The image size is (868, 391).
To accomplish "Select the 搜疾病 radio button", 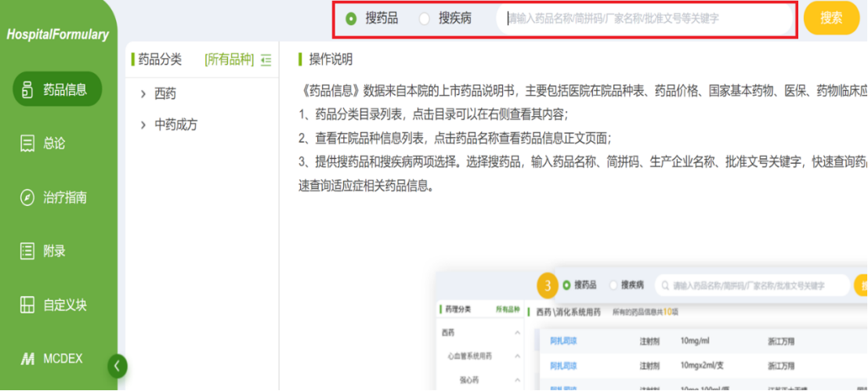I will pos(424,19).
